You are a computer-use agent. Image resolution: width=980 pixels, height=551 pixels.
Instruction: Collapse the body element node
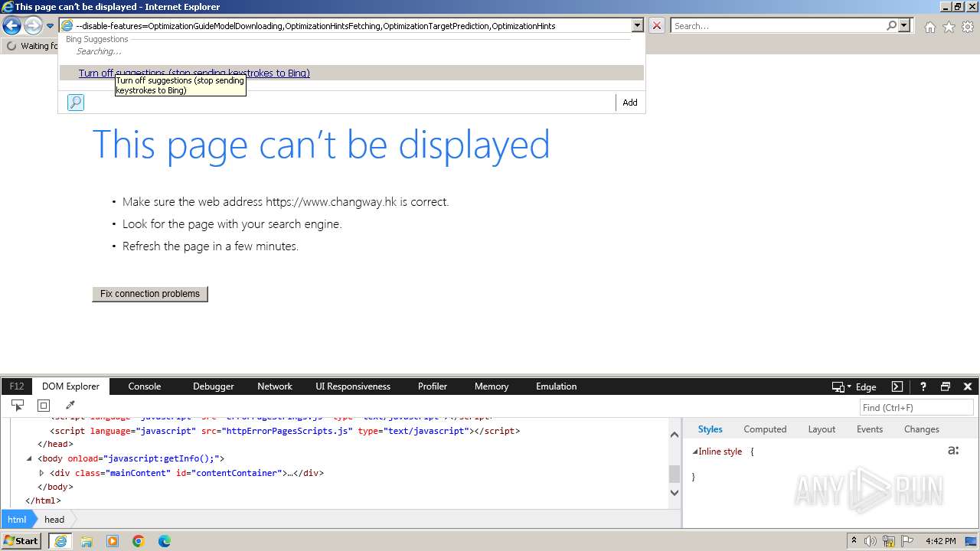pos(29,458)
